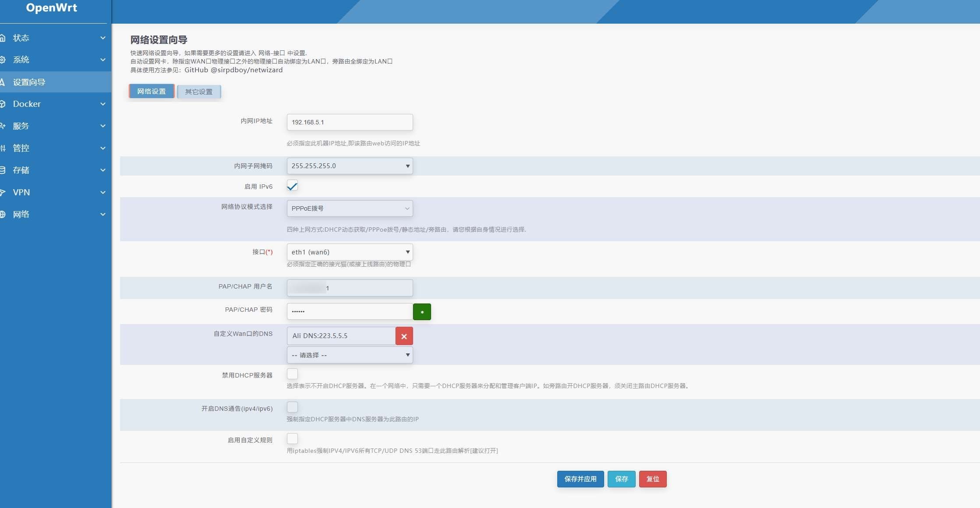Click the Docker cube icon in sidebar
The image size is (980, 508).
click(x=3, y=104)
